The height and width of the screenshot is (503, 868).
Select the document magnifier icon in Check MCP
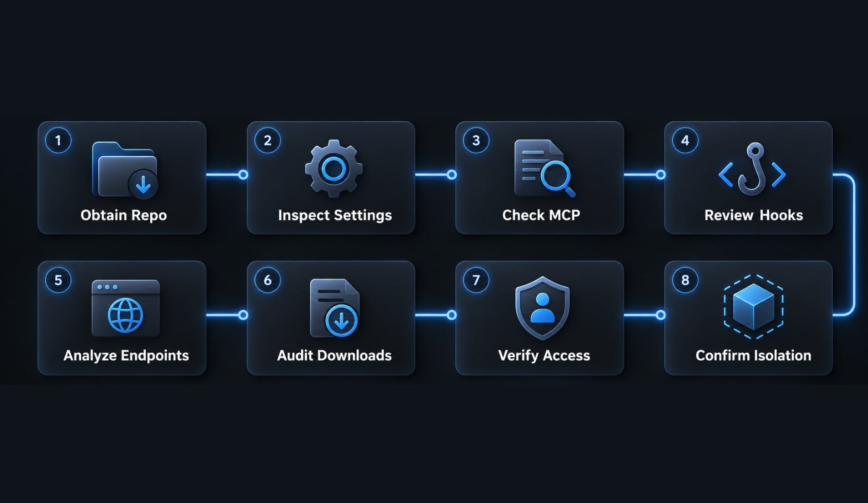545,168
